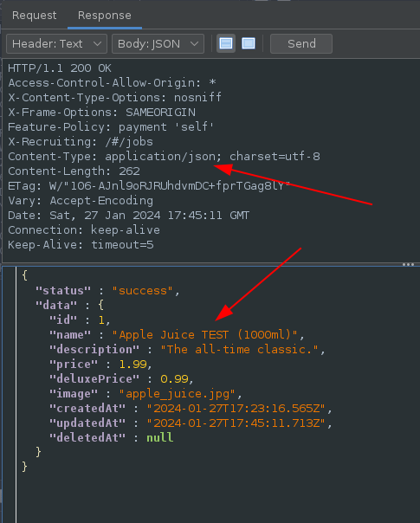This screenshot has width=420, height=523.
Task: Click the Content-Type application/json header line
Action: point(164,157)
